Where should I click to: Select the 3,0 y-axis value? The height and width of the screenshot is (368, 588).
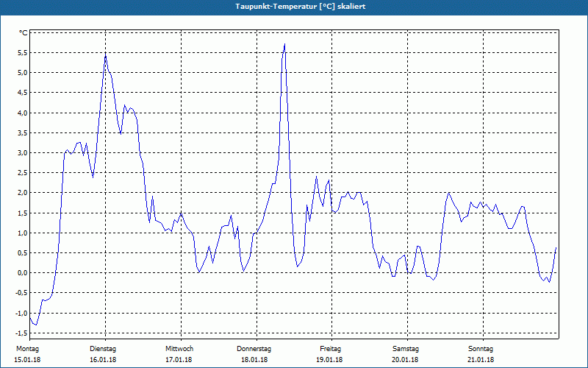pos(23,153)
